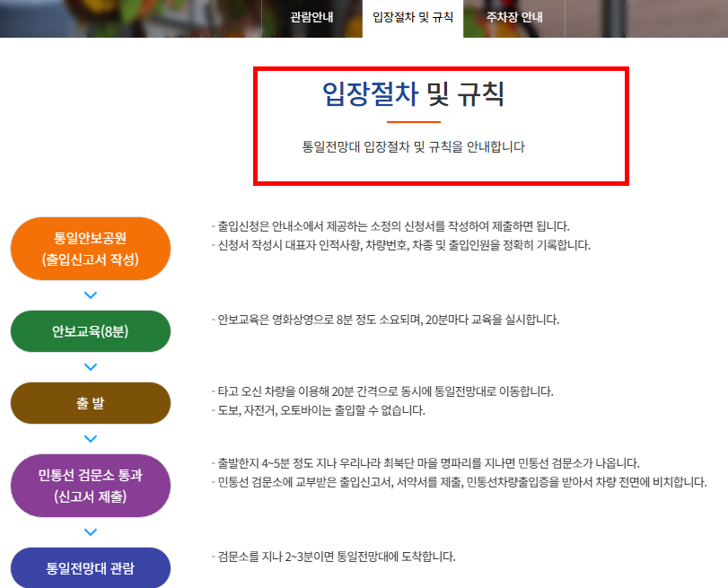Click chevron below 통일안보공원 step

(91, 295)
